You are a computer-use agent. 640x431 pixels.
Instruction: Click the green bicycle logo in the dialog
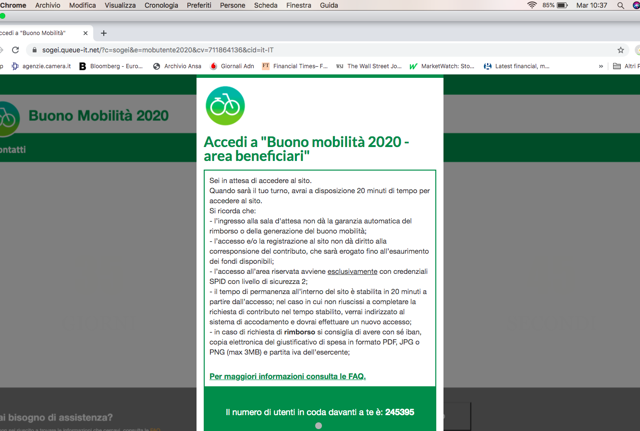click(x=225, y=106)
